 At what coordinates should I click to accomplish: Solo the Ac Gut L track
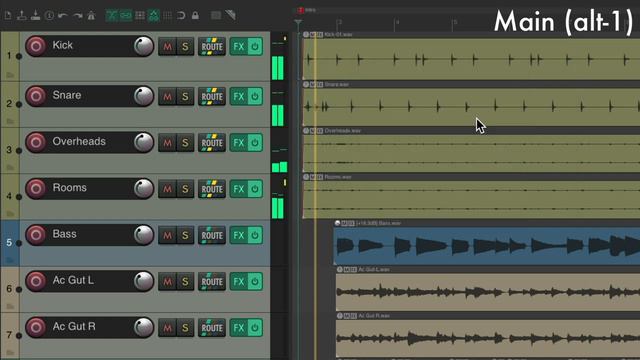pyautogui.click(x=185, y=281)
